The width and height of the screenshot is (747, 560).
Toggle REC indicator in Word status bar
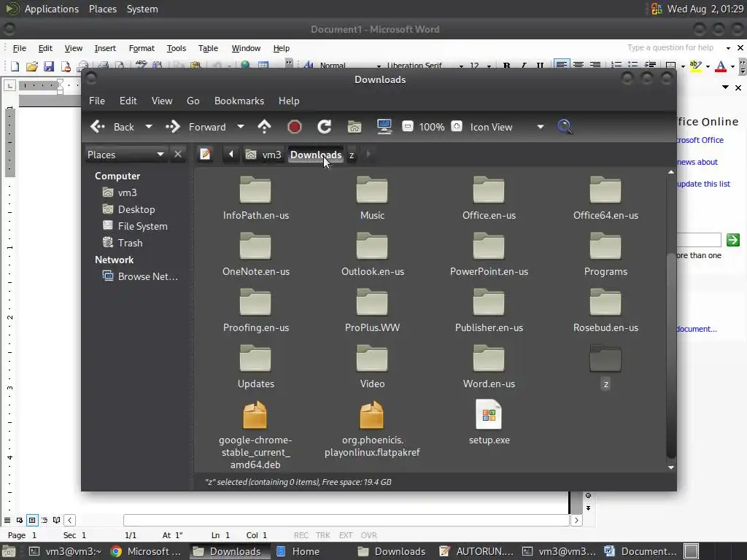[x=301, y=535]
